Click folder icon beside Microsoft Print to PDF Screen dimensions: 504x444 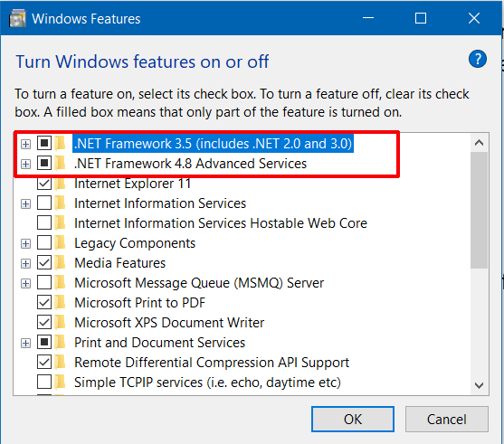pyautogui.click(x=60, y=303)
